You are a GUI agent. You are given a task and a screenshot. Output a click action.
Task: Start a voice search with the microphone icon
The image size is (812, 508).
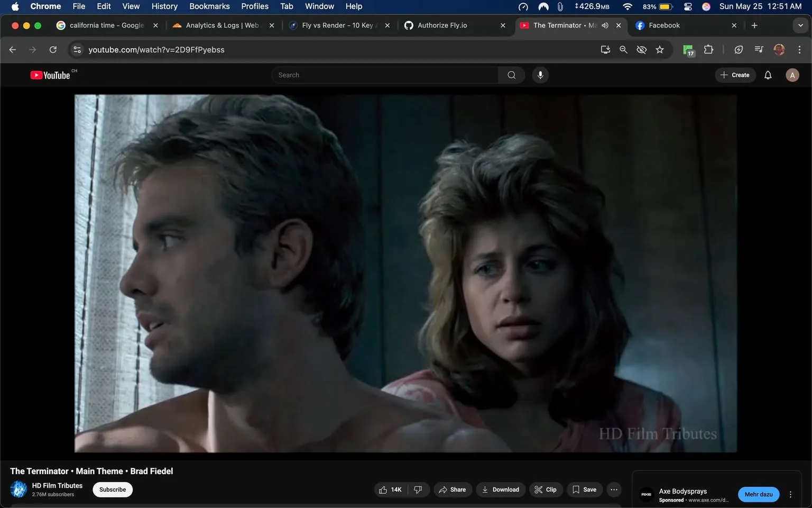pos(540,75)
